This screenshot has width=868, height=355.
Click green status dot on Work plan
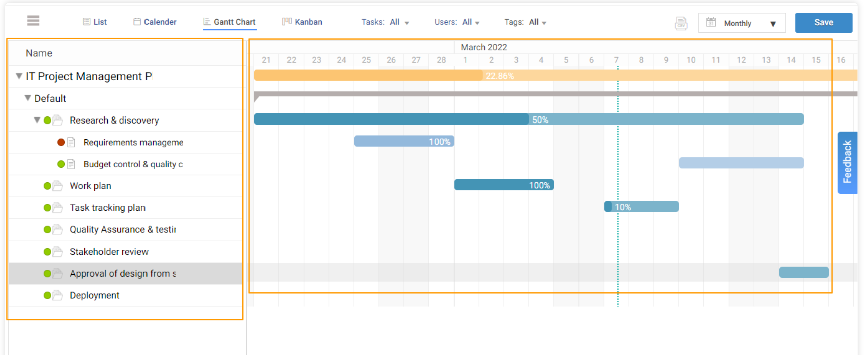point(47,186)
